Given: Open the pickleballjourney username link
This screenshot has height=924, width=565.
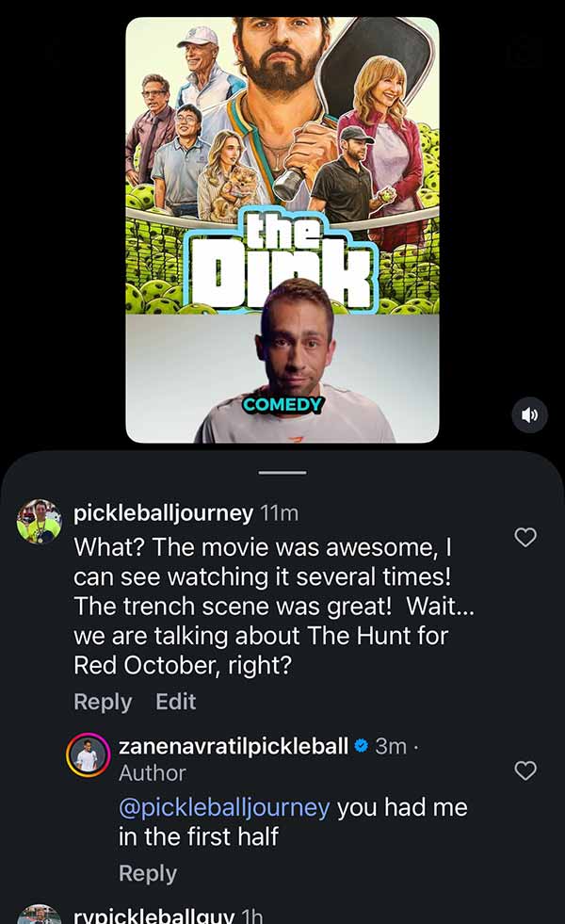Looking at the screenshot, I should (163, 513).
